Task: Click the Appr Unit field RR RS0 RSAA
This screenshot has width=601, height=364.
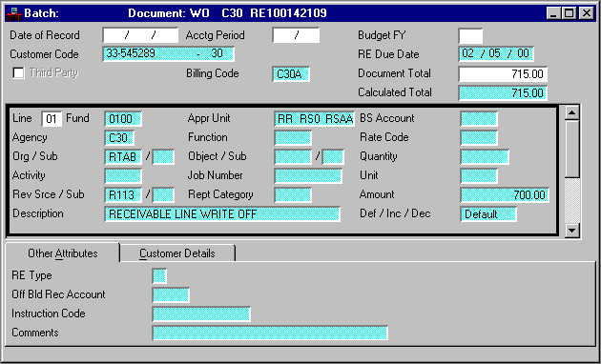Action: click(315, 119)
